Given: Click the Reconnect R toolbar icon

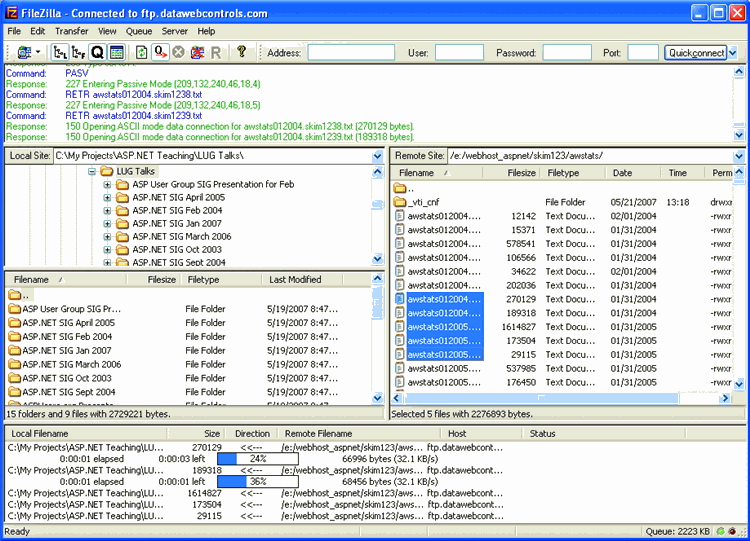Looking at the screenshot, I should click(x=216, y=53).
